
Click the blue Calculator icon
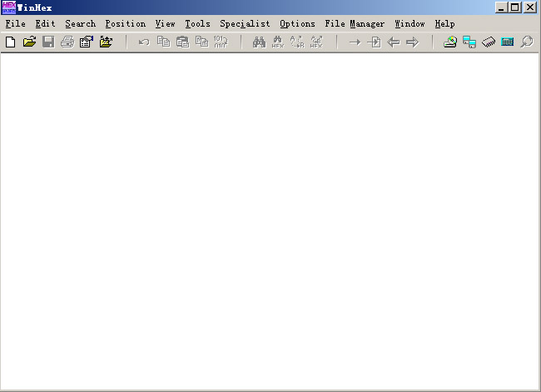click(508, 42)
